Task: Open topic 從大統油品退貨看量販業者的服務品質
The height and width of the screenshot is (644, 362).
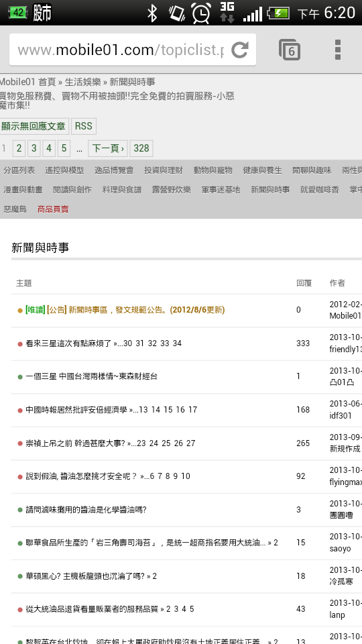Action: (92, 609)
